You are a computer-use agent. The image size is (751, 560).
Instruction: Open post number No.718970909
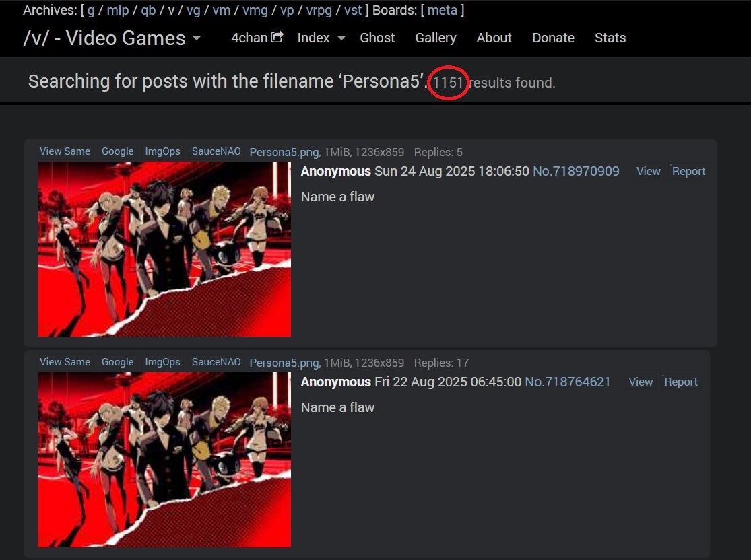pyautogui.click(x=576, y=172)
